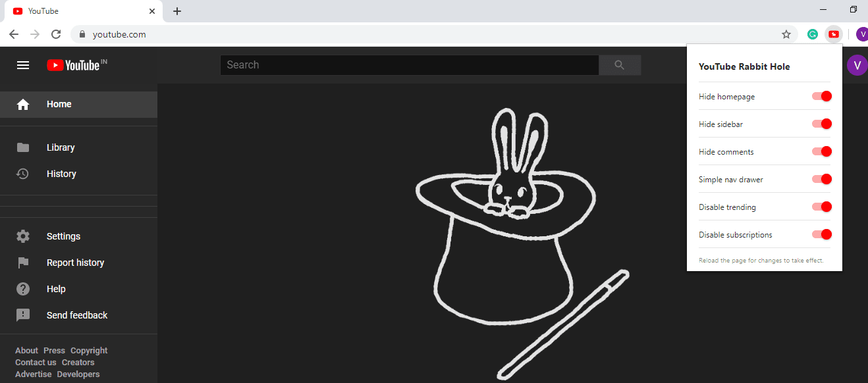Click the Settings gear icon

coord(23,236)
